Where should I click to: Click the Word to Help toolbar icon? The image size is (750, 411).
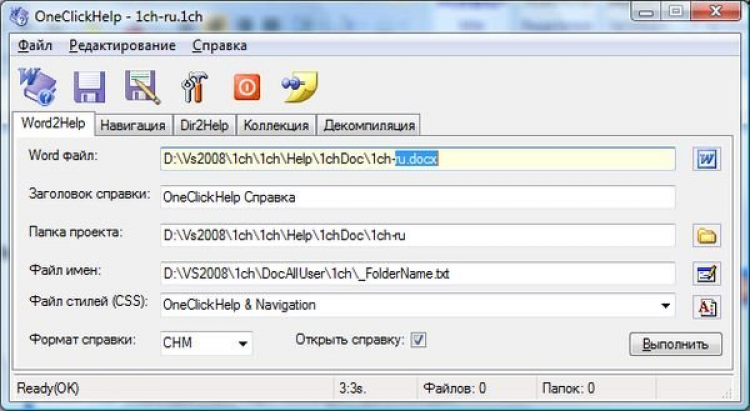pyautogui.click(x=38, y=86)
